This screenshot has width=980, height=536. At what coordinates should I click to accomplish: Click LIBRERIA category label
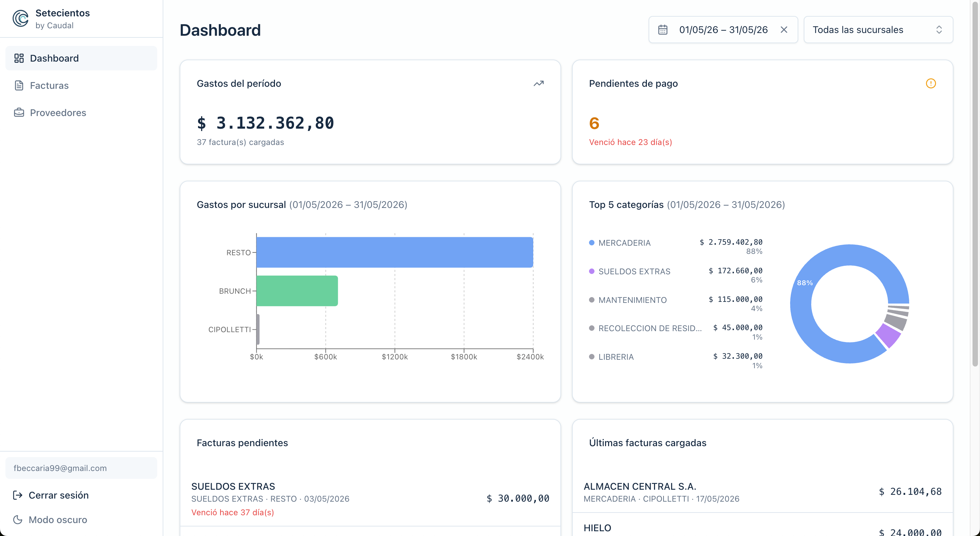click(616, 357)
